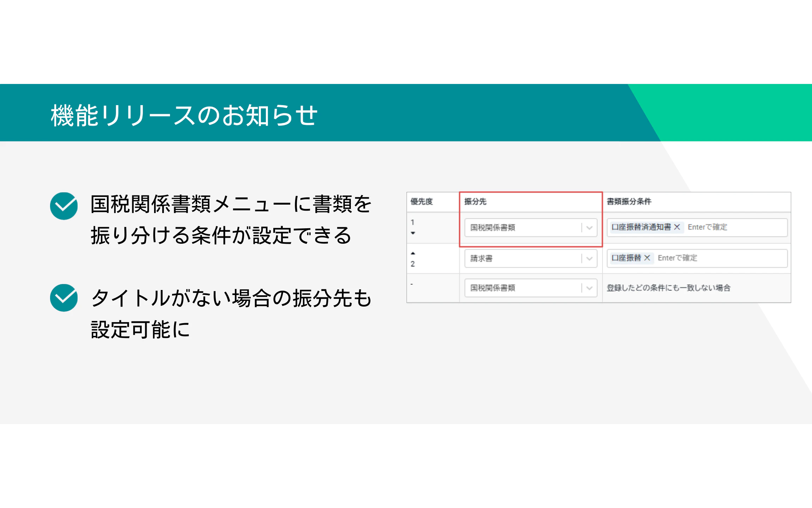The width and height of the screenshot is (812, 508).
Task: Select the 口座振替 tag label in row 2
Action: 626,258
